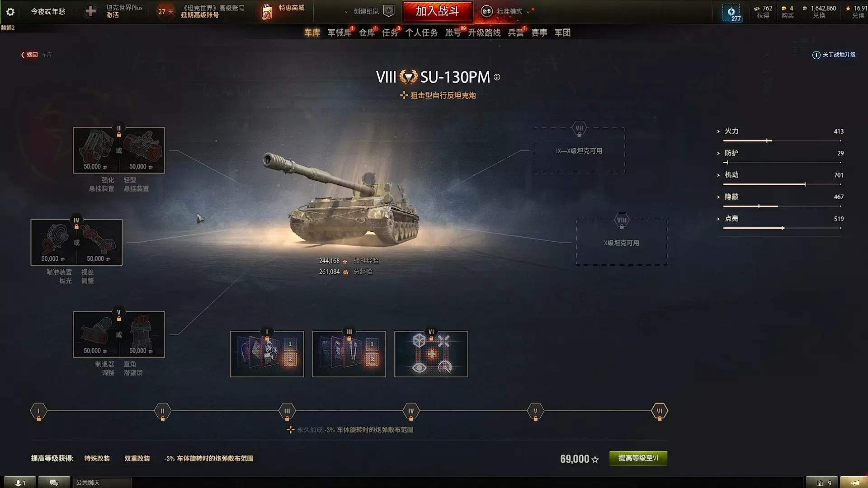The height and width of the screenshot is (488, 868).
Task: Open the level VI ability card thumbnail
Action: tap(431, 354)
